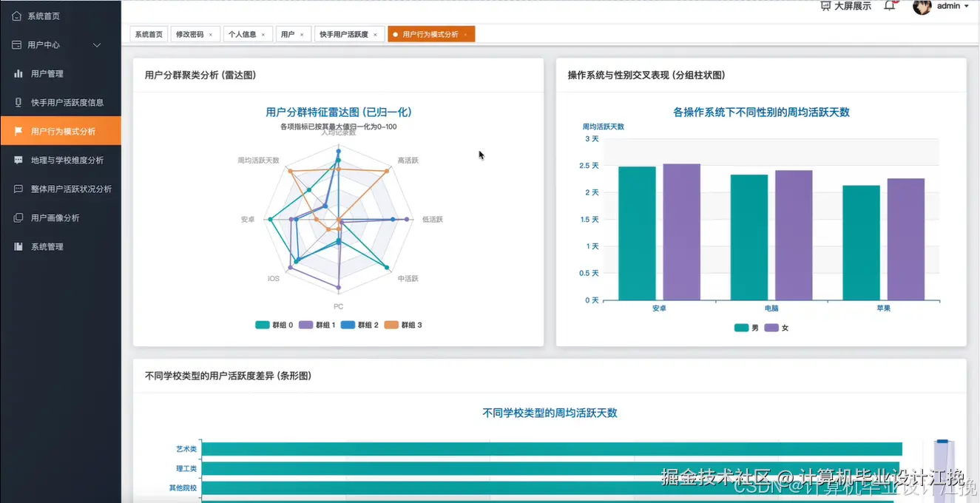Click the 电脑 x-axis label
The image size is (980, 503).
pyautogui.click(x=771, y=308)
